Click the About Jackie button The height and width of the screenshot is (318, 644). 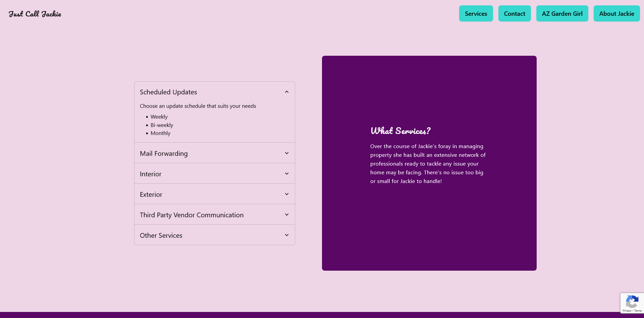(616, 14)
